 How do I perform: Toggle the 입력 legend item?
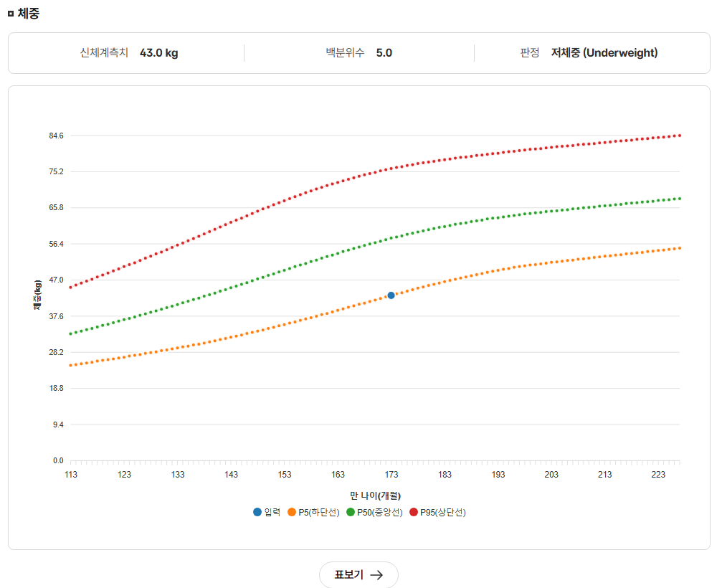267,512
